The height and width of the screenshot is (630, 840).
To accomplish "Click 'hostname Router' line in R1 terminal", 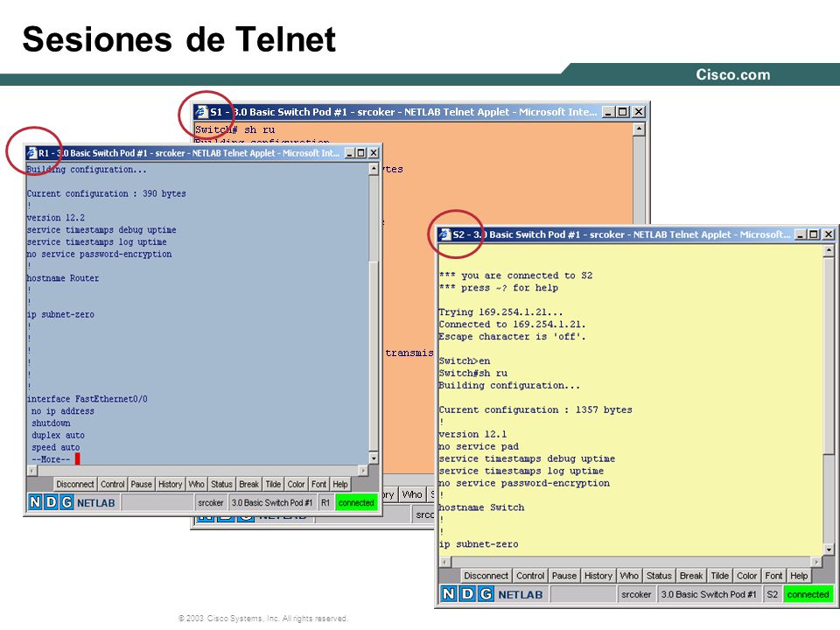I will (x=63, y=278).
